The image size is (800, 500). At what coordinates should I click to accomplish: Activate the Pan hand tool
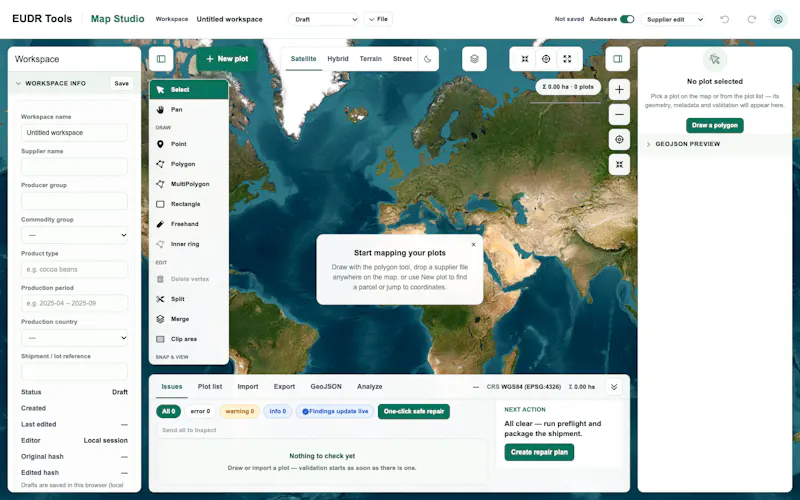tap(188, 110)
